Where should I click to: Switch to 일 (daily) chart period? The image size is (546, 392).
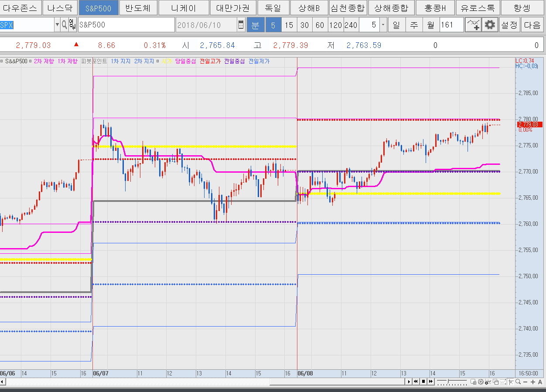tap(396, 25)
